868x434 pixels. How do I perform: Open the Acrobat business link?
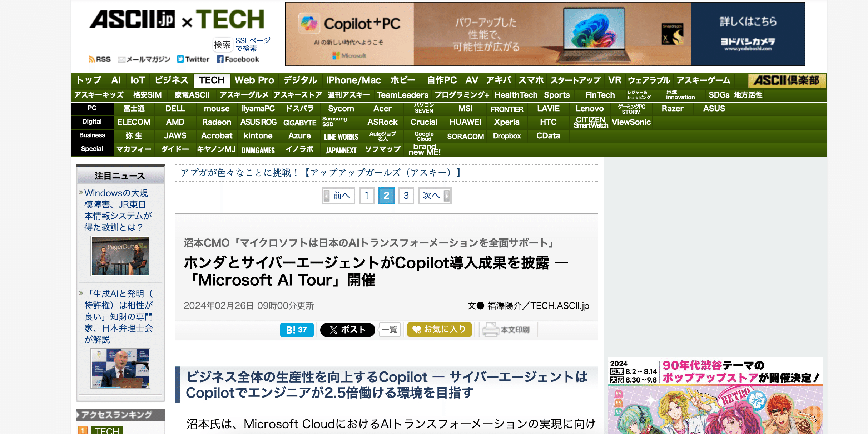coord(217,136)
